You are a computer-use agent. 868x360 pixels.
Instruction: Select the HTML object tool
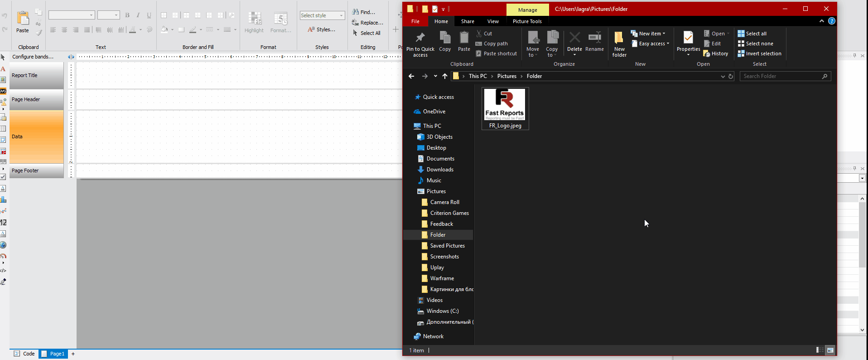point(3,271)
